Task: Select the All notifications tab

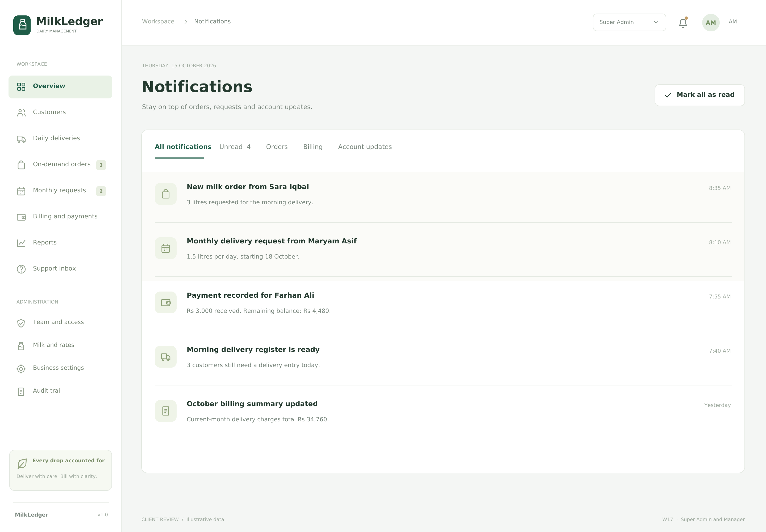Action: (x=183, y=147)
